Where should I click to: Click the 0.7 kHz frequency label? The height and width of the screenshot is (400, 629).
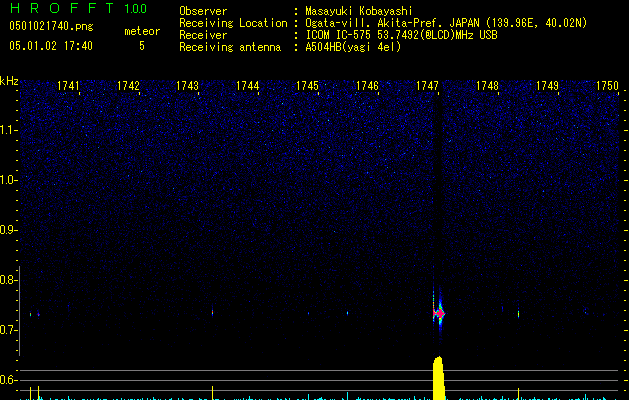(x=8, y=330)
